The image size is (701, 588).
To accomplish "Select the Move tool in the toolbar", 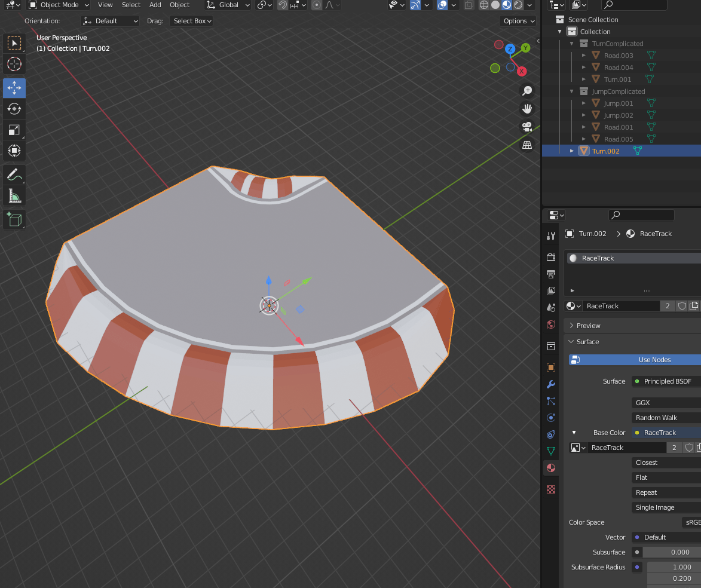I will pos(14,88).
